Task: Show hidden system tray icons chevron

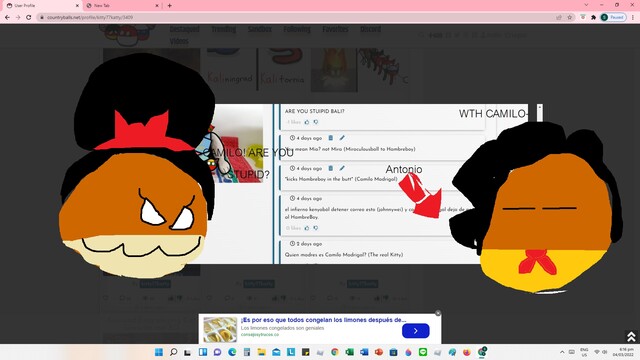Action: click(x=562, y=352)
